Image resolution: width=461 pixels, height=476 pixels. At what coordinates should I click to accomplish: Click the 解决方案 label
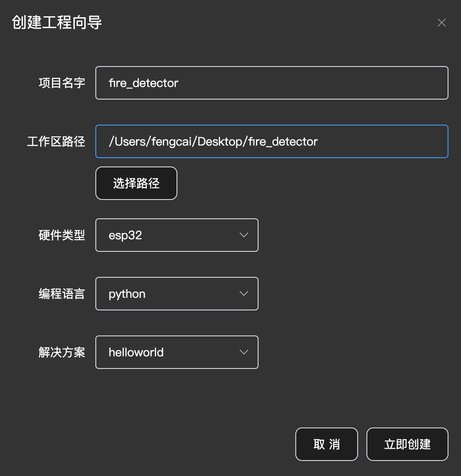(x=62, y=352)
